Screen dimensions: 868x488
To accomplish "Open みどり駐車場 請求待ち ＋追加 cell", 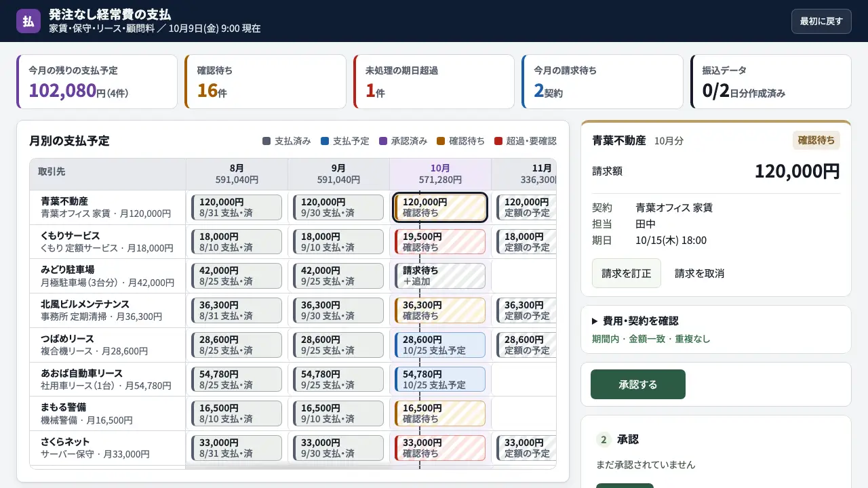I will 440,276.
